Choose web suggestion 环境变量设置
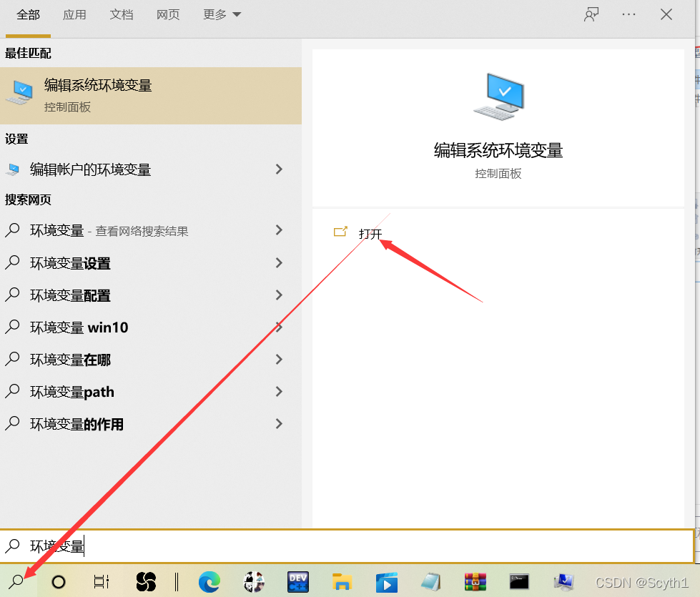Viewport: 700px width, 597px height. [x=151, y=262]
